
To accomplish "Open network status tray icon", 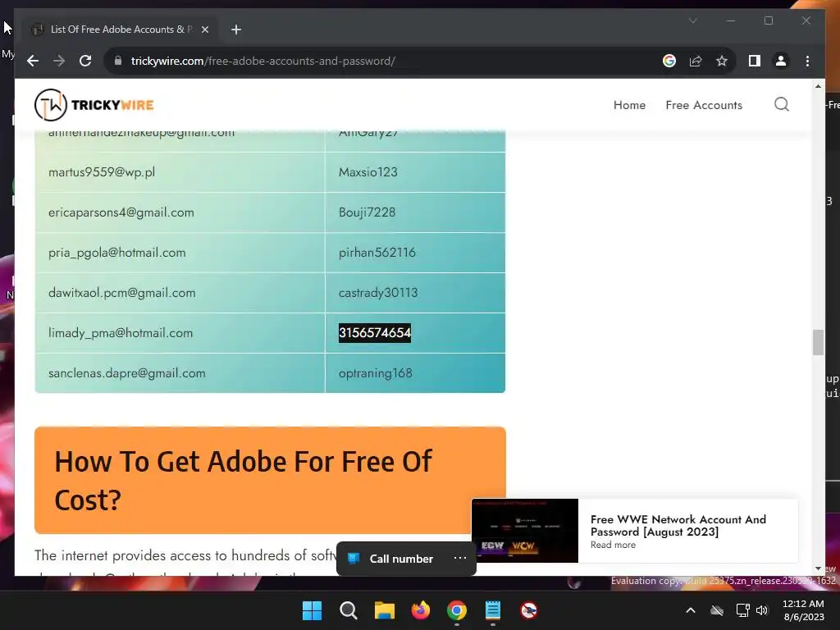I will tap(742, 610).
